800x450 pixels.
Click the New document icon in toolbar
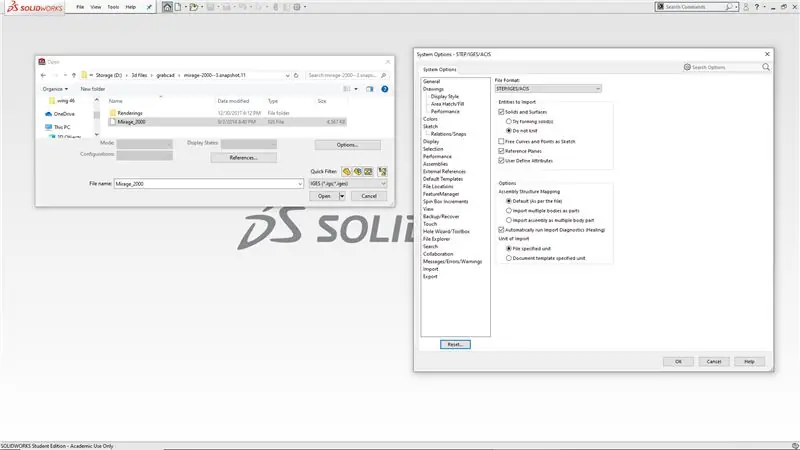coord(178,7)
